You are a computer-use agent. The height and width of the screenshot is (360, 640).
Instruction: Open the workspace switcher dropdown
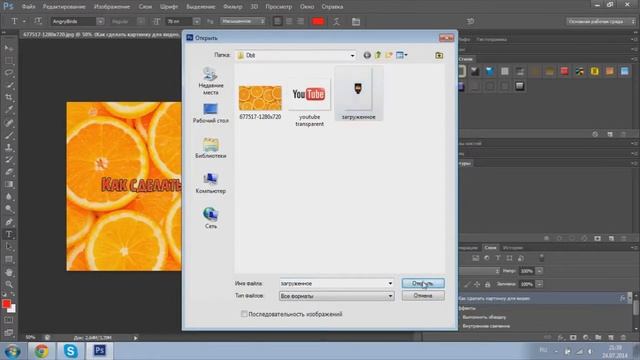[x=601, y=21]
